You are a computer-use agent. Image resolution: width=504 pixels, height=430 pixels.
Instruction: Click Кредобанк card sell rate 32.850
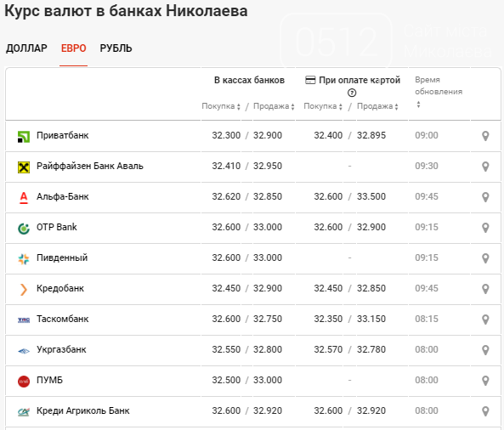371,288
